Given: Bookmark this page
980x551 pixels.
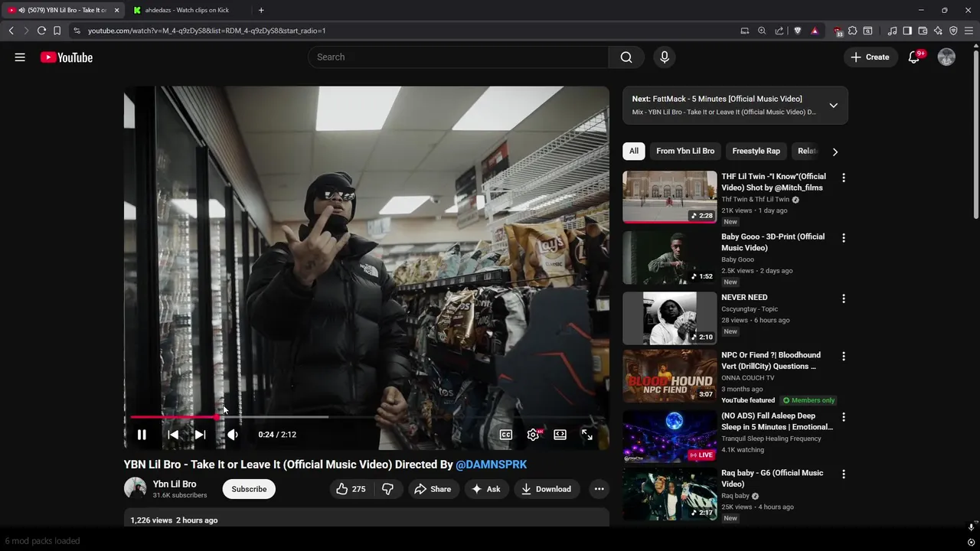Looking at the screenshot, I should (x=57, y=31).
